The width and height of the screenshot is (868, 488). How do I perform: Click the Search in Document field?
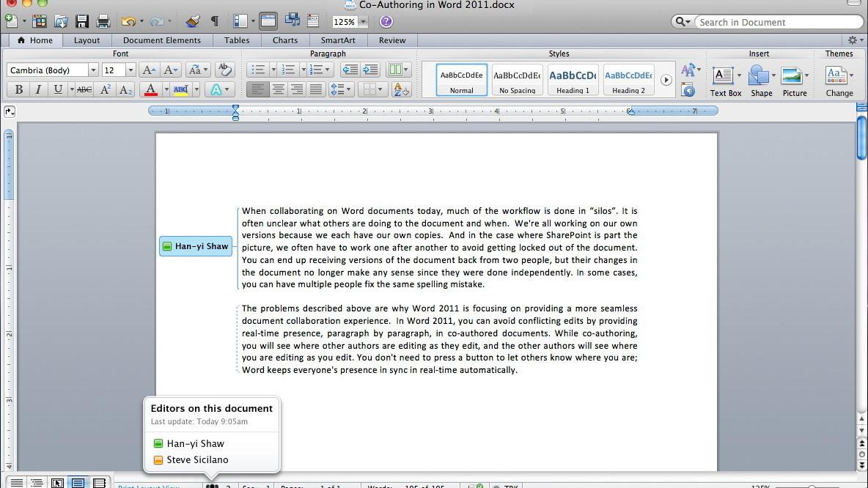[779, 22]
